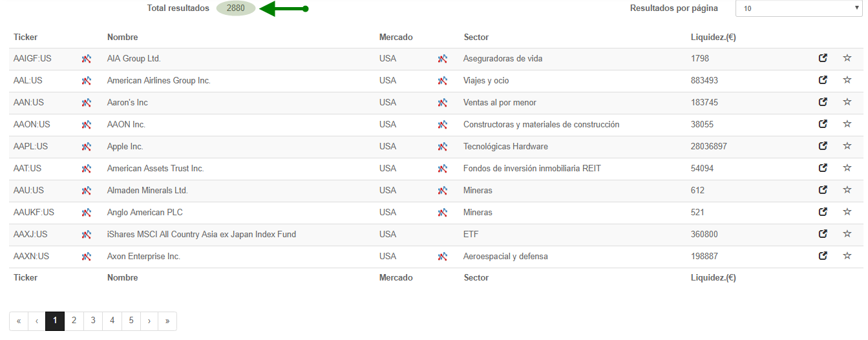
Task: Star American Airlines Group as favorite
Action: 847,80
